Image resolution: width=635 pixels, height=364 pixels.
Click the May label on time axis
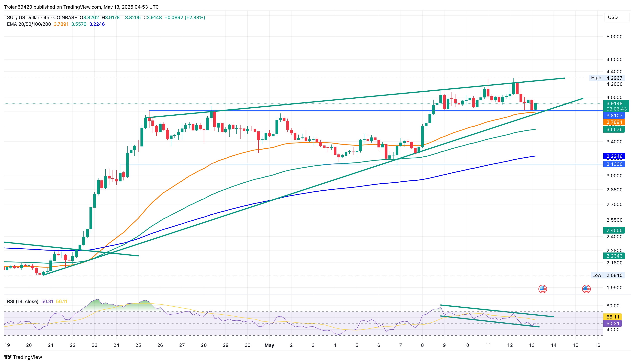269,345
